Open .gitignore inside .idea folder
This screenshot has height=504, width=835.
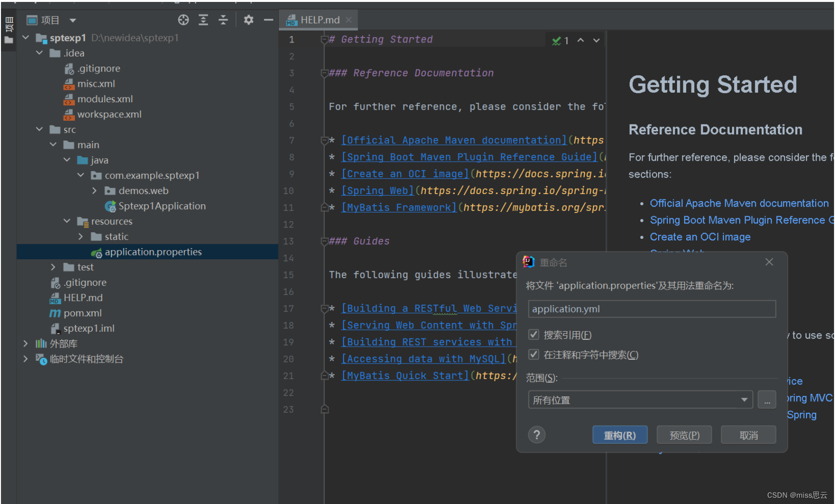99,69
